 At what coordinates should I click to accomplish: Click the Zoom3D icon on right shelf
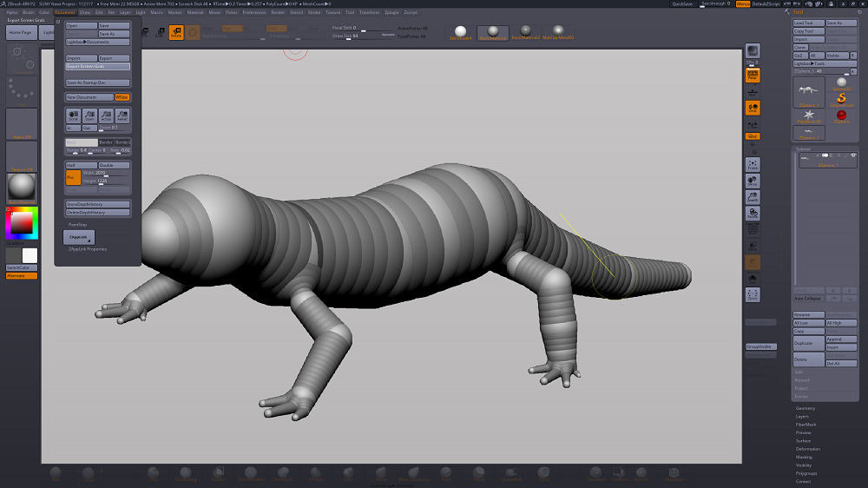pos(753,197)
